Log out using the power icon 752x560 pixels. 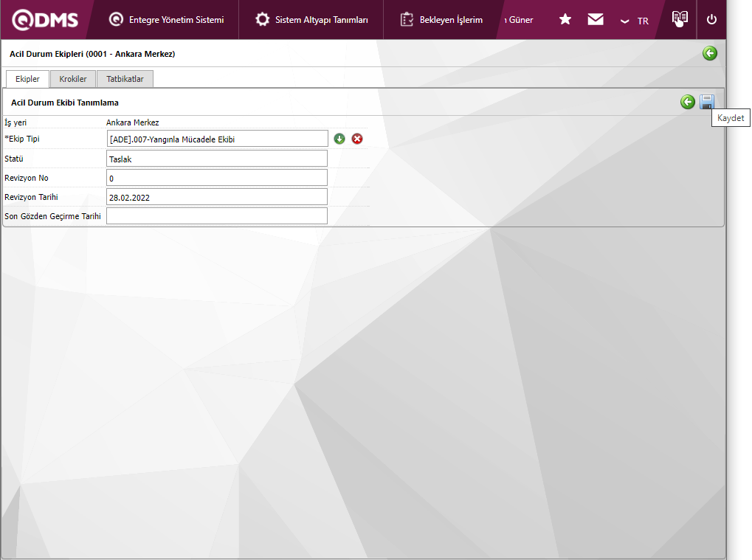point(711,20)
